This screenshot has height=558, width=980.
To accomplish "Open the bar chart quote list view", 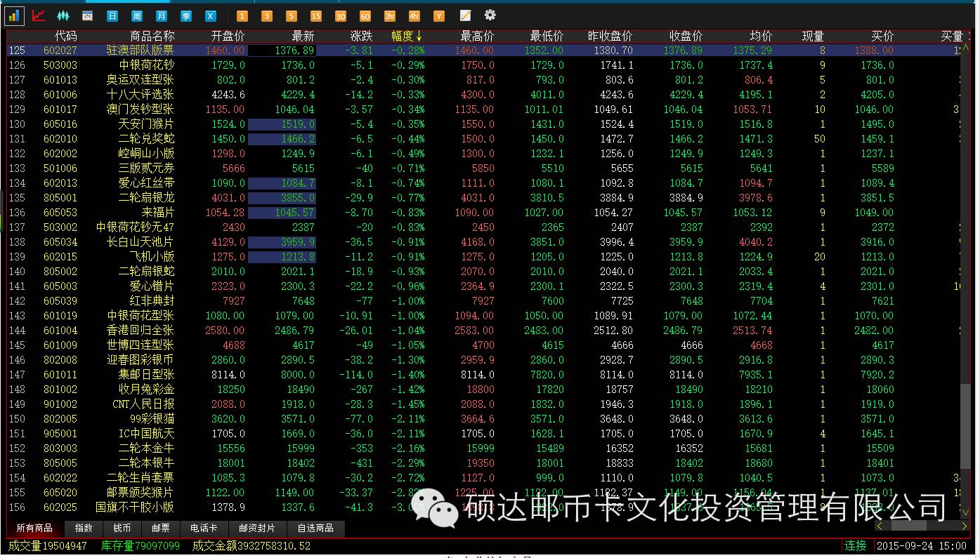I will coord(14,15).
